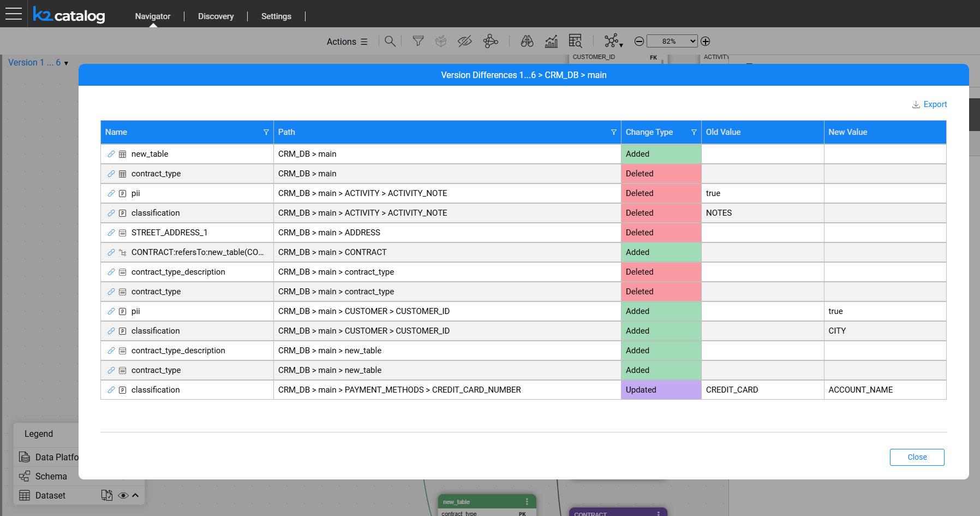Click the table search toolbar icon
980x516 pixels.
coord(575,41)
